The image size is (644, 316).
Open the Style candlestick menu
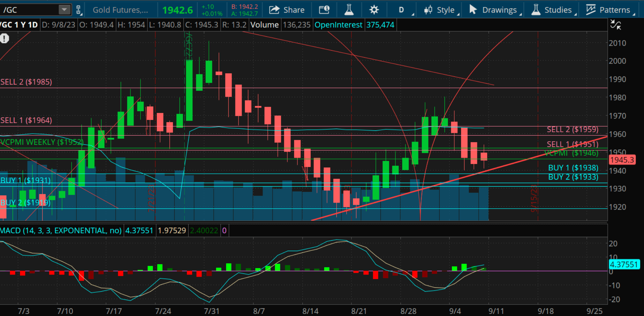[x=441, y=10]
